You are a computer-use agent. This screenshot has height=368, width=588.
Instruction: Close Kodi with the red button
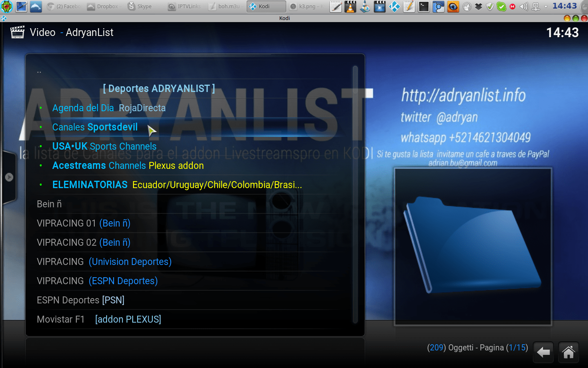point(584,18)
